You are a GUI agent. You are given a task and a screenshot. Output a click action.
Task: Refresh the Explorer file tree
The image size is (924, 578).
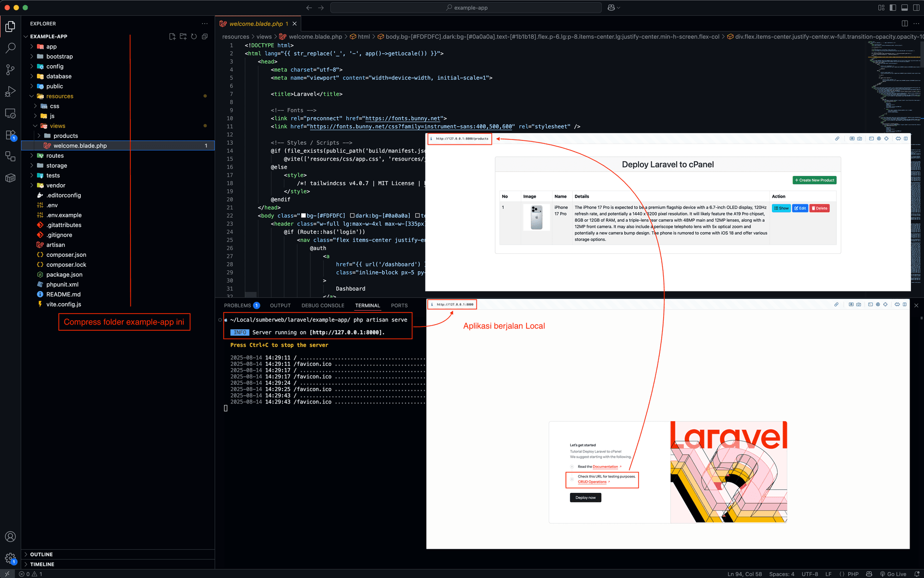[194, 37]
